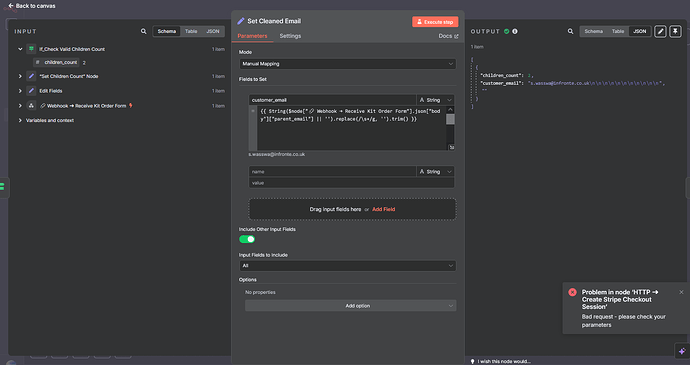Click the green handle on left edge
The width and height of the screenshot is (690, 365).
point(3,187)
